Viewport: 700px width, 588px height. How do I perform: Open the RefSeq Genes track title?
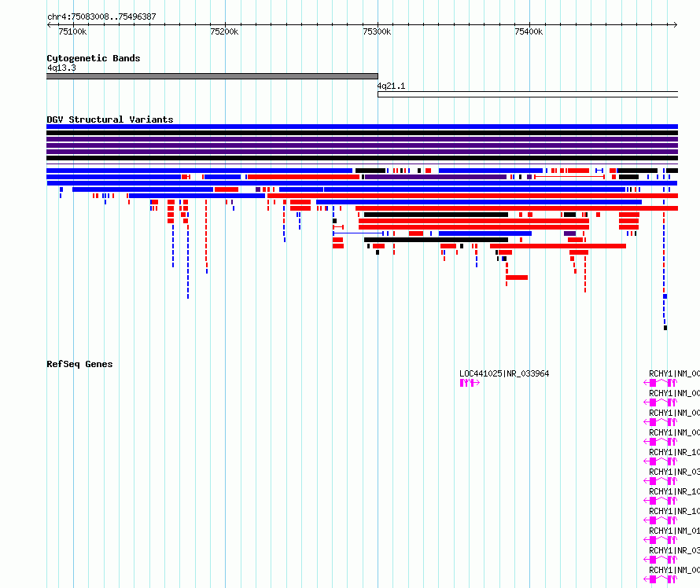point(79,364)
